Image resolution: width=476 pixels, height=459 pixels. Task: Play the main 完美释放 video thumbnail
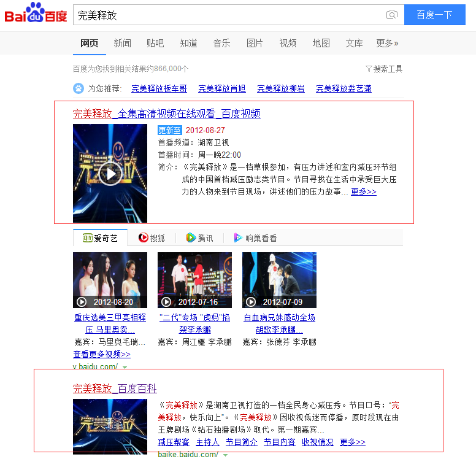tap(110, 173)
